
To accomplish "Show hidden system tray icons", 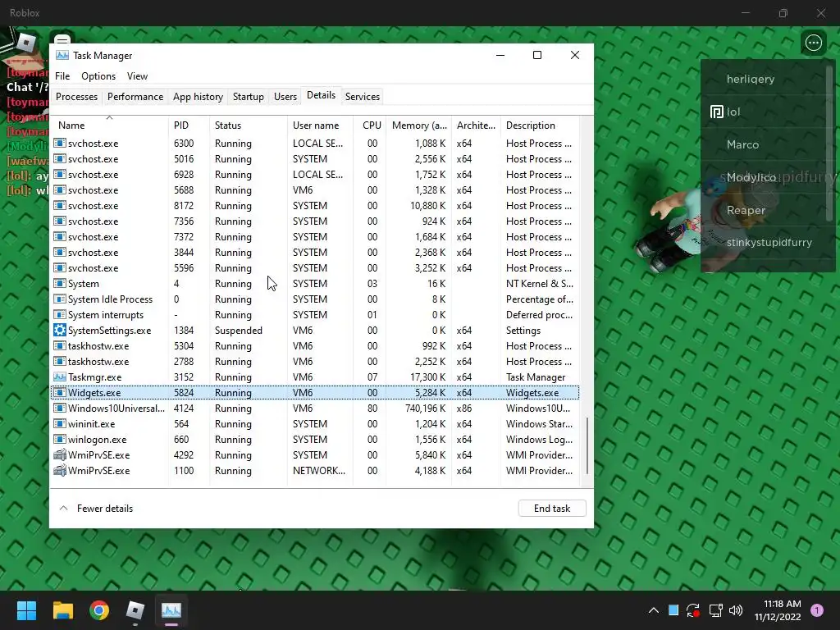I will point(654,610).
